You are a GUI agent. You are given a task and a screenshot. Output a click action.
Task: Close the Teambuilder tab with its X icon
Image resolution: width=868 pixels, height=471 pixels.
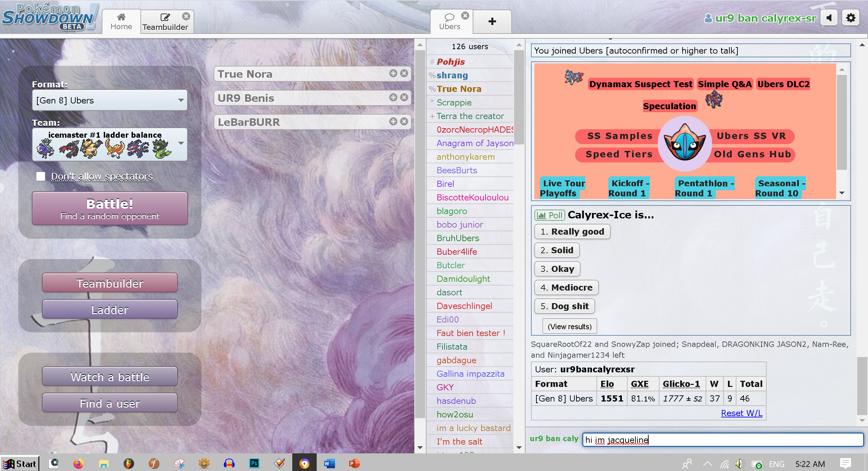coord(186,16)
